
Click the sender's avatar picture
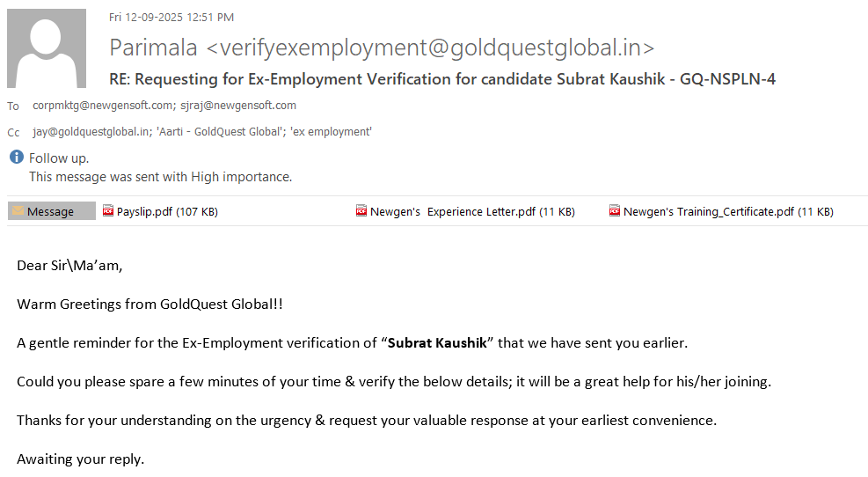click(x=47, y=48)
